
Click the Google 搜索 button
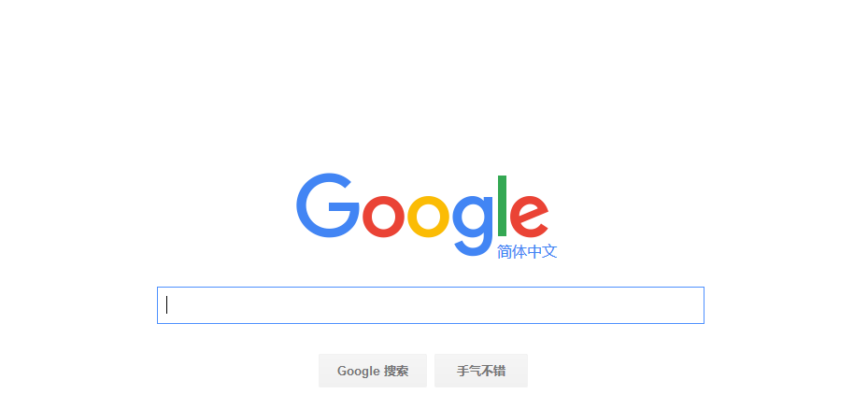pyautogui.click(x=373, y=371)
